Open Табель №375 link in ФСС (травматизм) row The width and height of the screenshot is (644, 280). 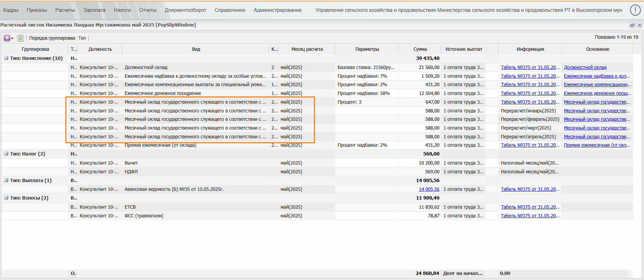[530, 216]
